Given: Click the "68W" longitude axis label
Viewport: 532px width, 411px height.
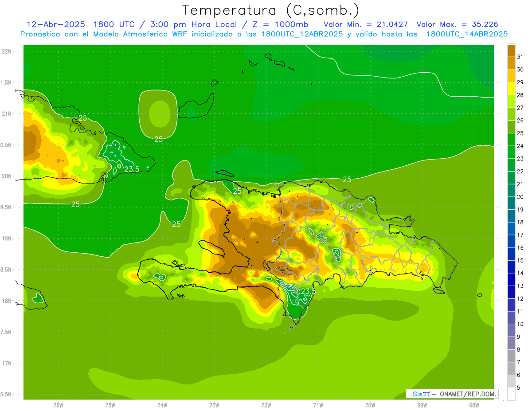Looking at the screenshot, I should pos(474,405).
